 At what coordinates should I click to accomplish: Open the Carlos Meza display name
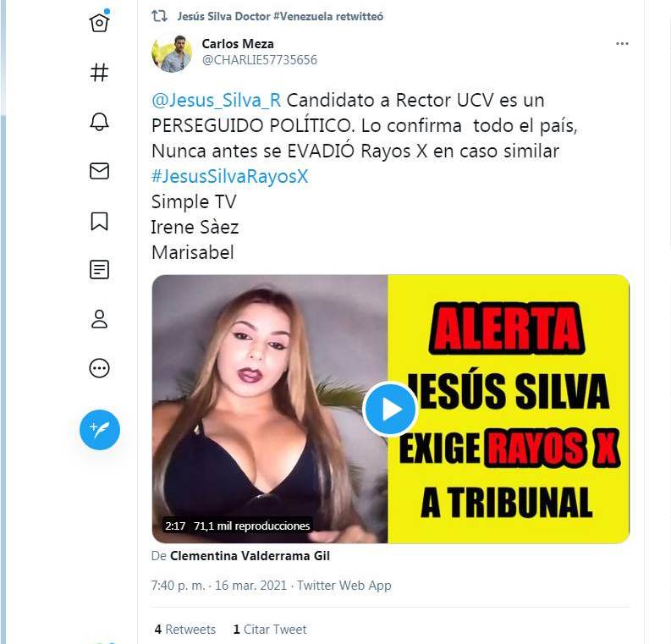coord(238,44)
